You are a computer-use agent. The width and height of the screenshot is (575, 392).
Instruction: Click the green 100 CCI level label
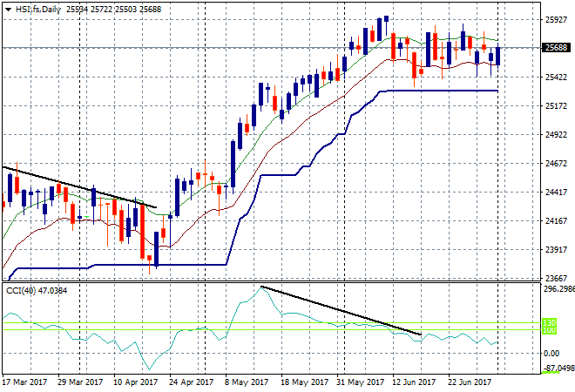click(549, 330)
